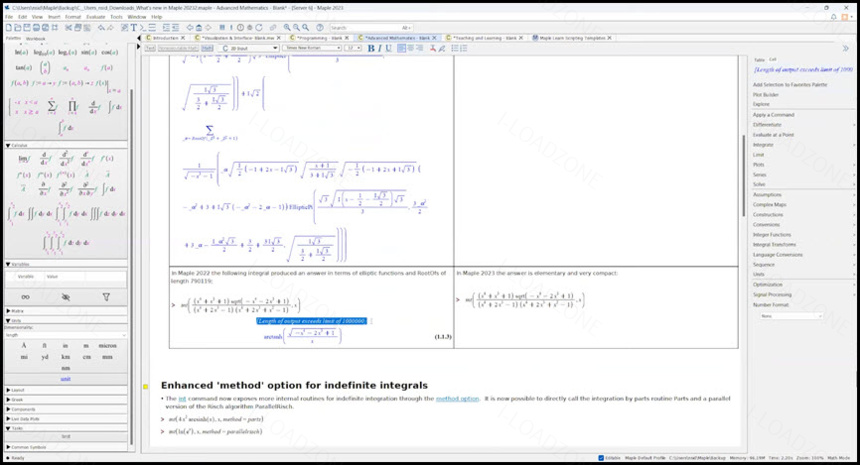Insert the limit template from the Calculus palette
The image size is (860, 465).
(x=24, y=158)
